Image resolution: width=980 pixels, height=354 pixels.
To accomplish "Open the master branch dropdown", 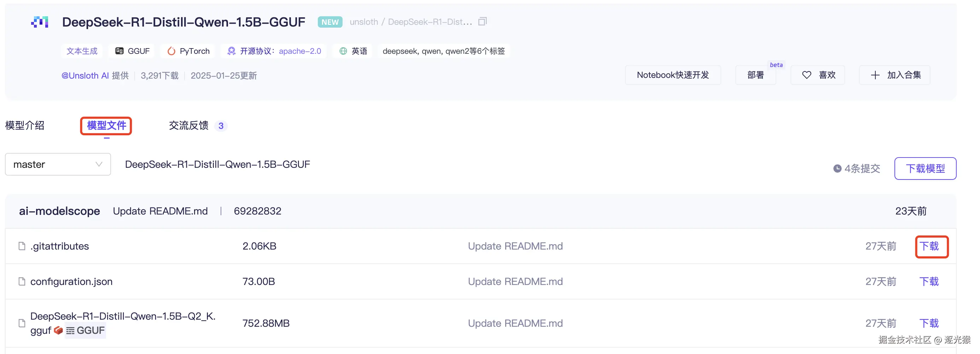I will point(58,164).
